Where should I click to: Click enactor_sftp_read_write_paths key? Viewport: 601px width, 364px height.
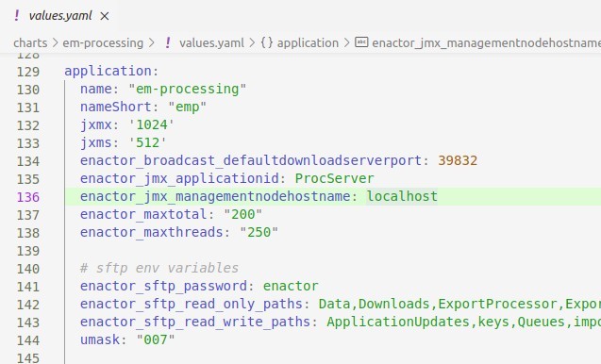click(x=195, y=322)
